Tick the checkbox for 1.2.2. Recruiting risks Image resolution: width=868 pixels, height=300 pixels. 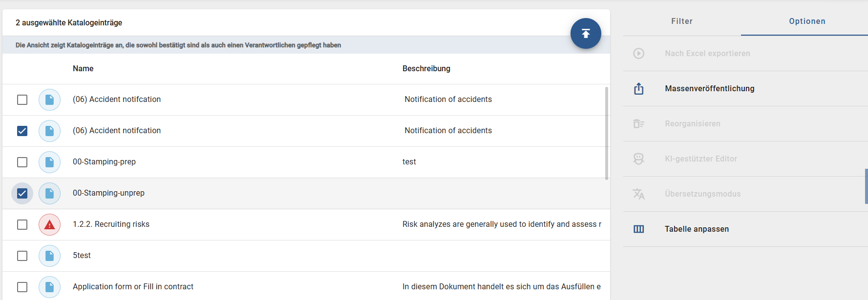point(22,225)
